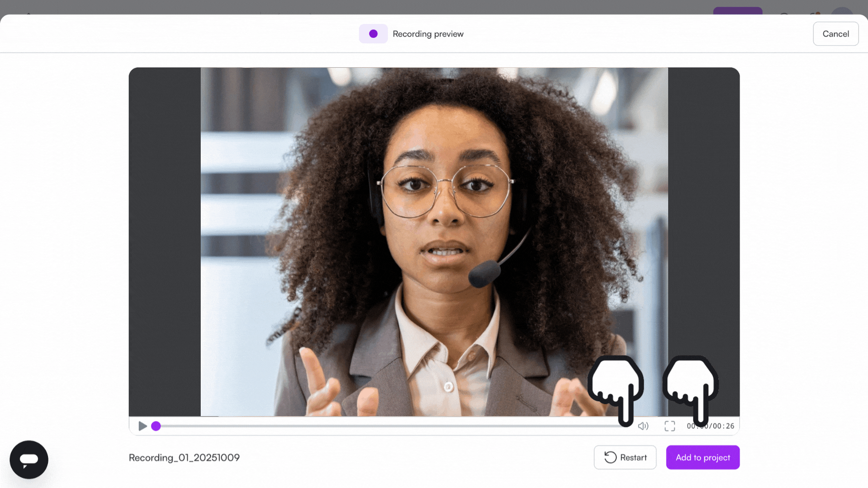Seek to the middle of the progress track
The width and height of the screenshot is (868, 488).
point(389,426)
